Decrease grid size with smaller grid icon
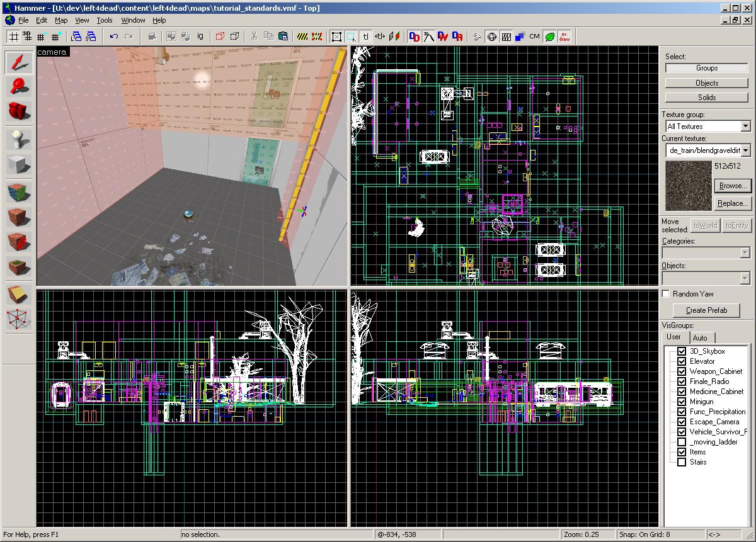Screen dimensions: 756x542 [42, 37]
